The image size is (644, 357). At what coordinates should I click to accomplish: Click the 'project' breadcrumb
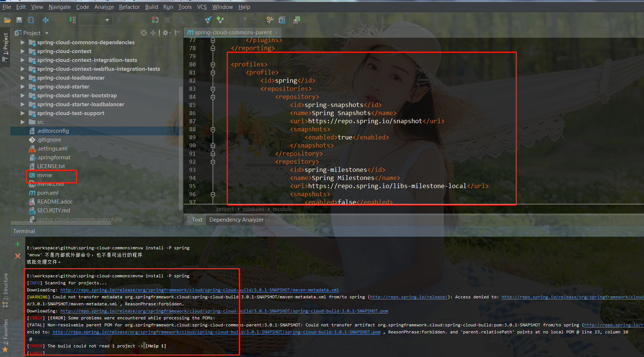click(x=225, y=209)
